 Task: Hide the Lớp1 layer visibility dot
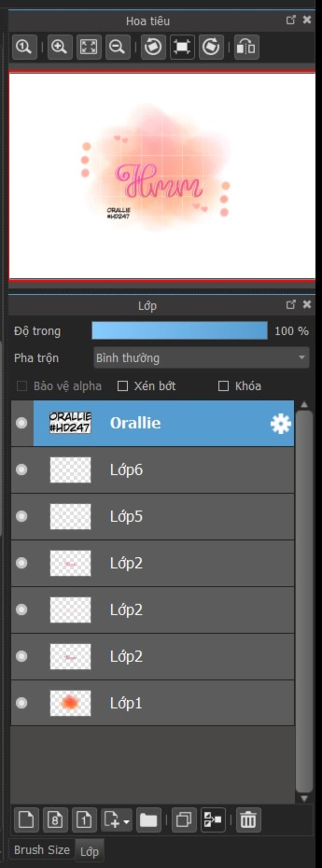22,703
